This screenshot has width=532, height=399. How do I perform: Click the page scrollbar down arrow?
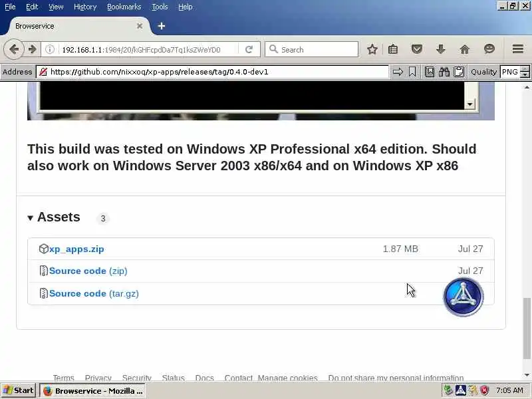click(x=527, y=375)
